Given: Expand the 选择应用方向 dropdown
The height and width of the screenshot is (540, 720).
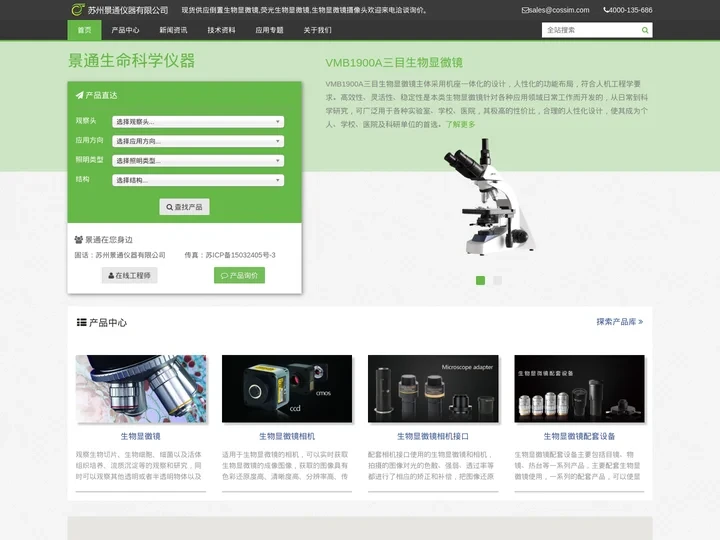Looking at the screenshot, I should [198, 141].
